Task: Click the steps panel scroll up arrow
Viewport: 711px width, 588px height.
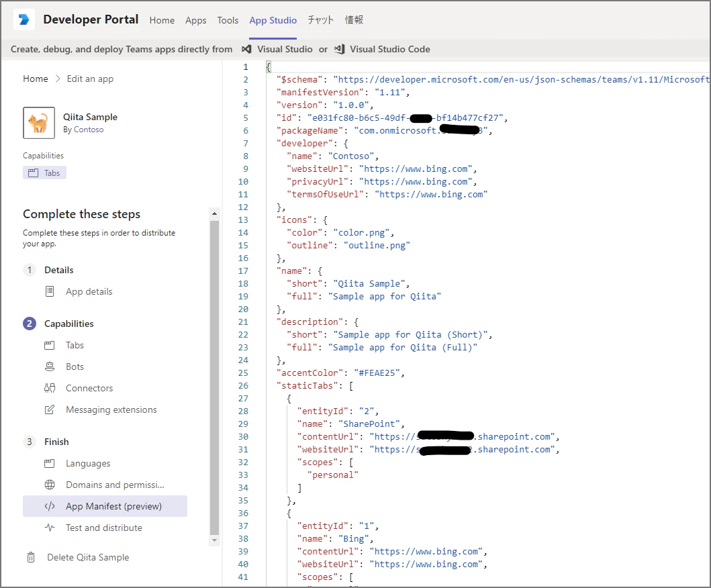Action: (x=214, y=213)
